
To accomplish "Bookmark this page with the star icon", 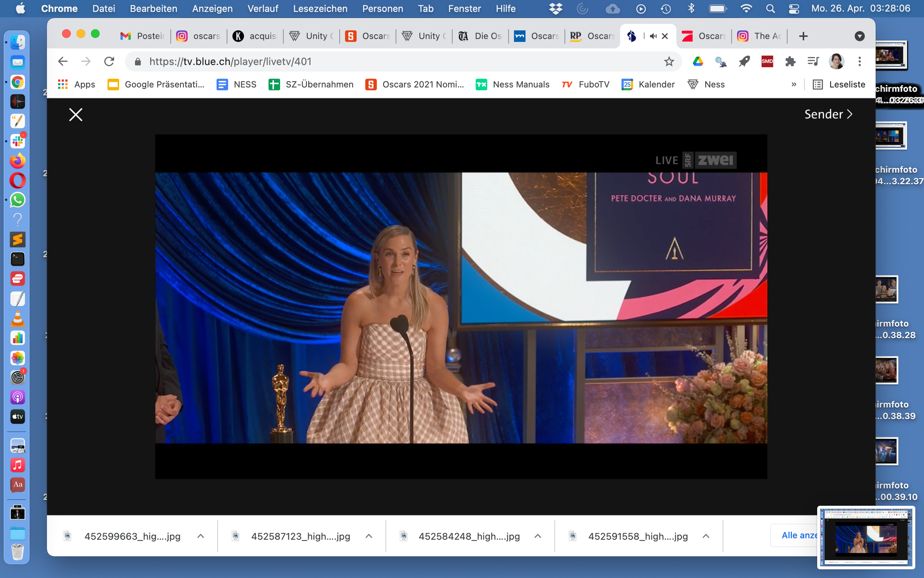I will pos(669,62).
